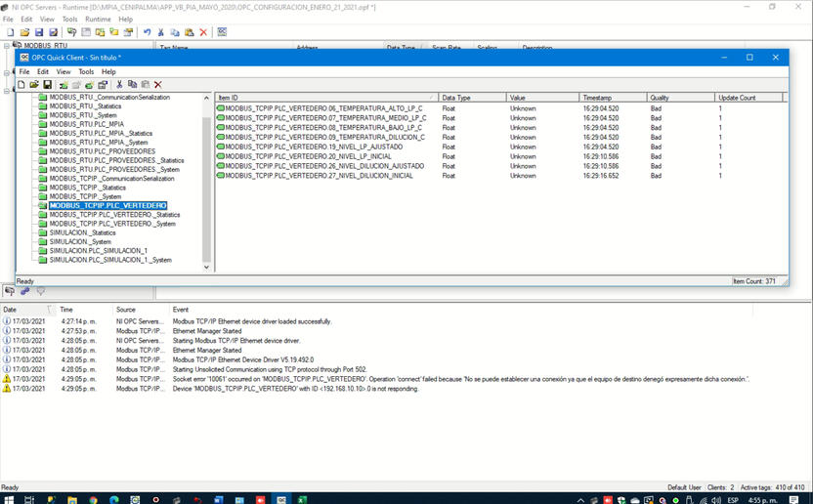Launch Quick Client from NI OPC Servers toolbar
The width and height of the screenshot is (813, 504).
(x=222, y=32)
